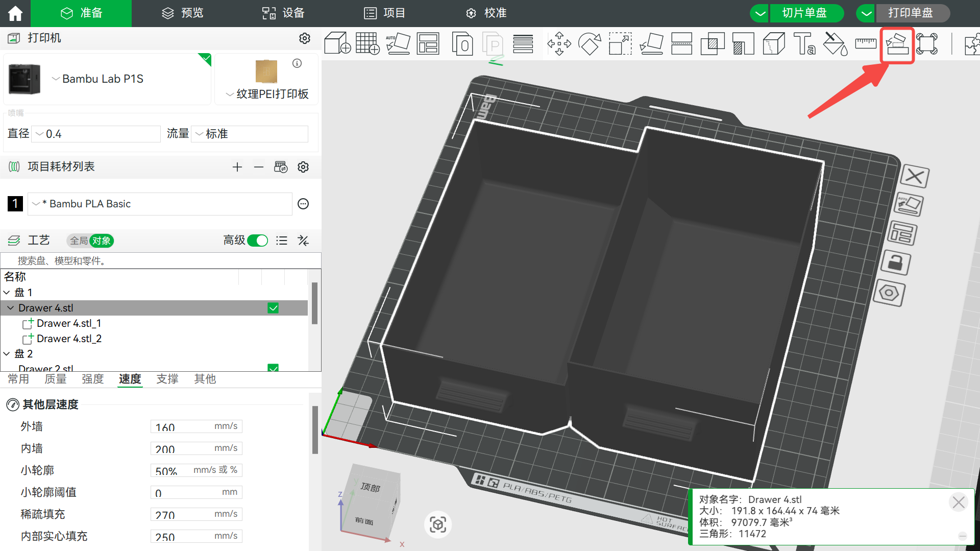The width and height of the screenshot is (980, 551).
Task: Open the Quality settings tab
Action: [56, 379]
